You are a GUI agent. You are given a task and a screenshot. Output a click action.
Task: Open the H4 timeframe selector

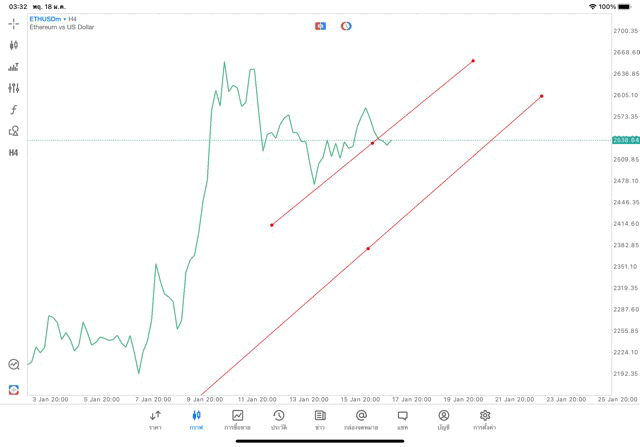pos(14,153)
